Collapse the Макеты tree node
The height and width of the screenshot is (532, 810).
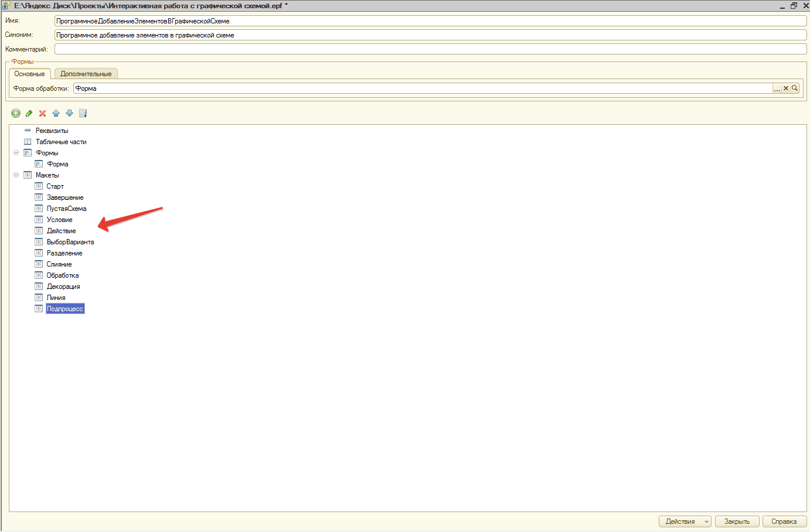[16, 175]
